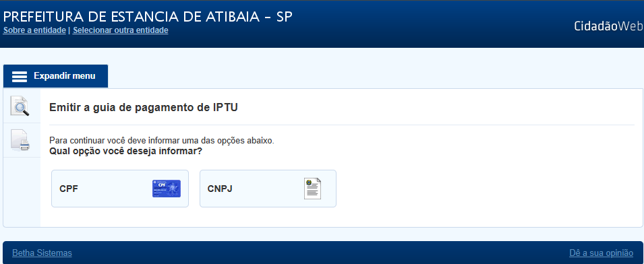
Task: Open the Sobre a entidade link
Action: coord(34,30)
